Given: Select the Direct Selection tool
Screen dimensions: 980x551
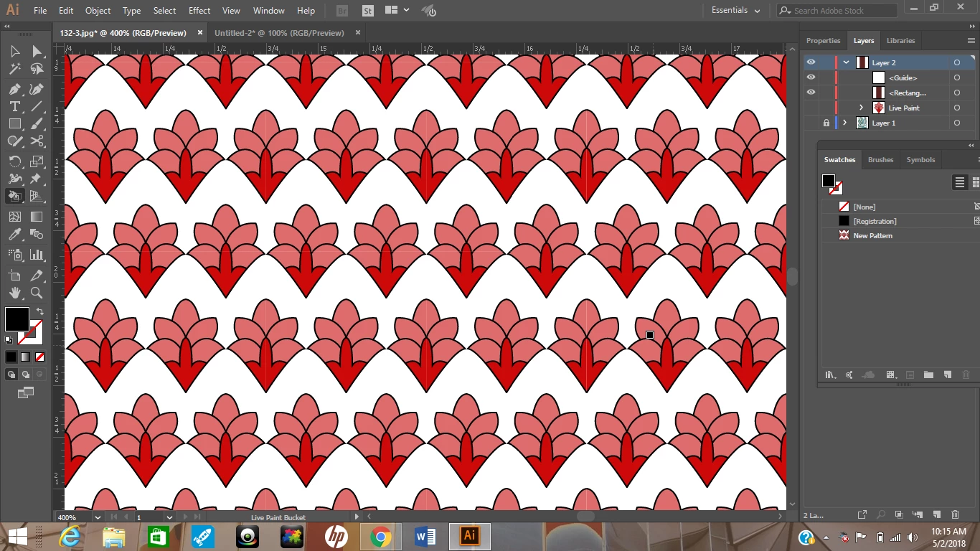Looking at the screenshot, I should pyautogui.click(x=37, y=52).
